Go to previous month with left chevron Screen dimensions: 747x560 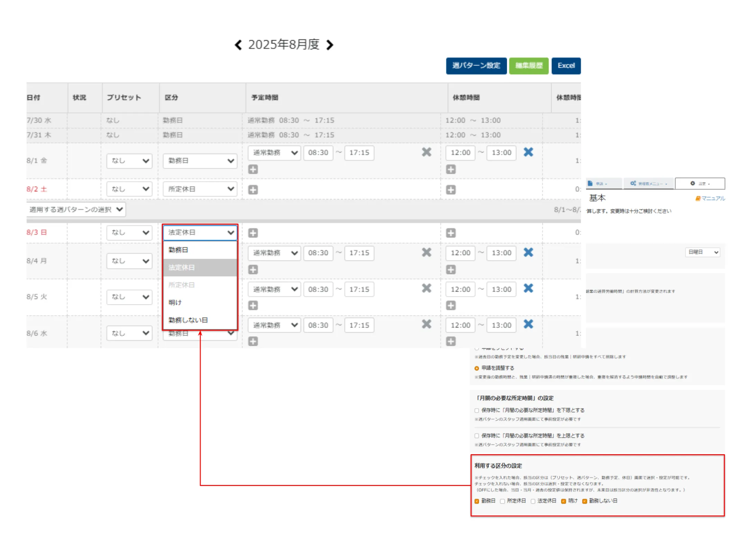(x=238, y=45)
